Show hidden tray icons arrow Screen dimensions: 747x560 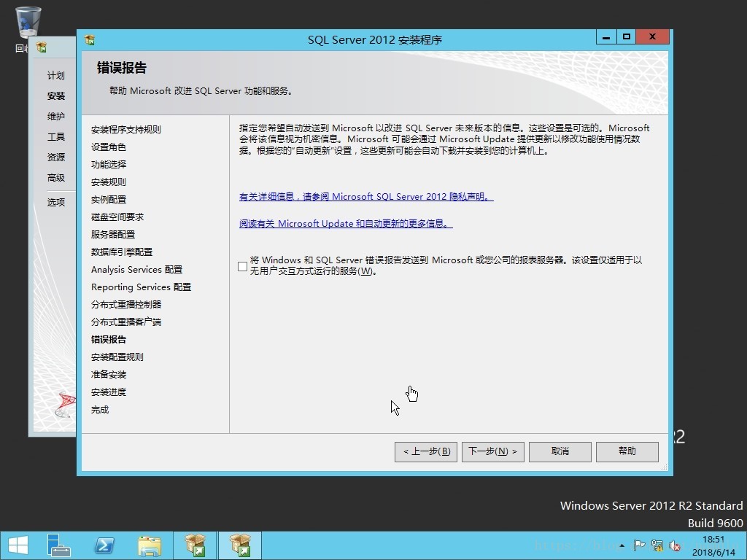coord(622,545)
